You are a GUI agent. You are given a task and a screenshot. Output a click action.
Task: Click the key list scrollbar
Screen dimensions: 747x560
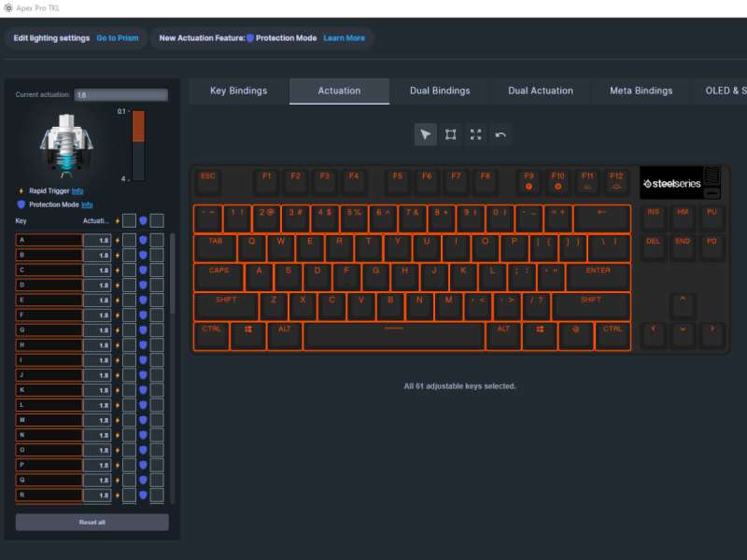(172, 273)
